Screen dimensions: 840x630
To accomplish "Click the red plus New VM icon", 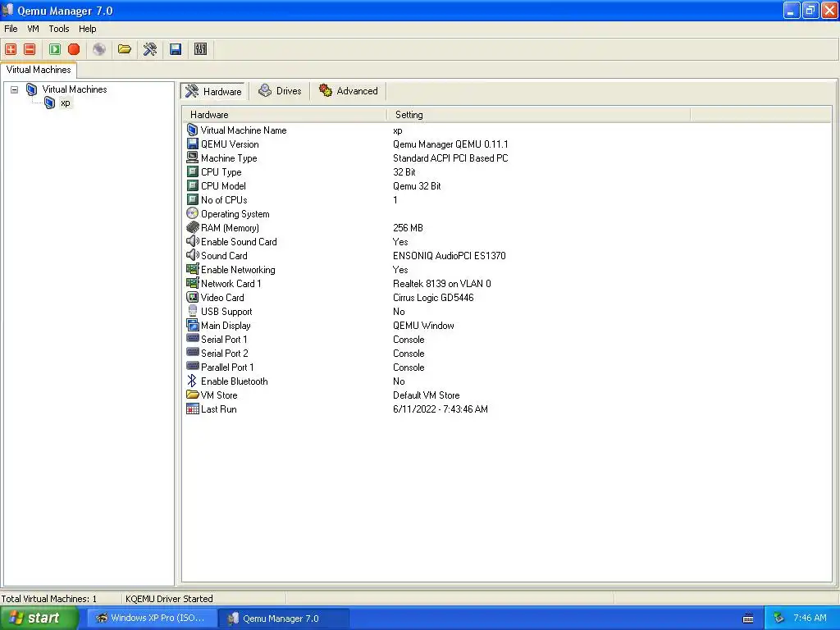I will coord(11,49).
